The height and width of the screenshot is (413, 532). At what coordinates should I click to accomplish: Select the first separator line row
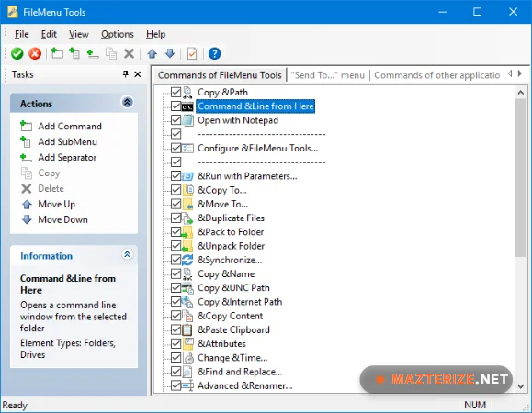tap(261, 134)
